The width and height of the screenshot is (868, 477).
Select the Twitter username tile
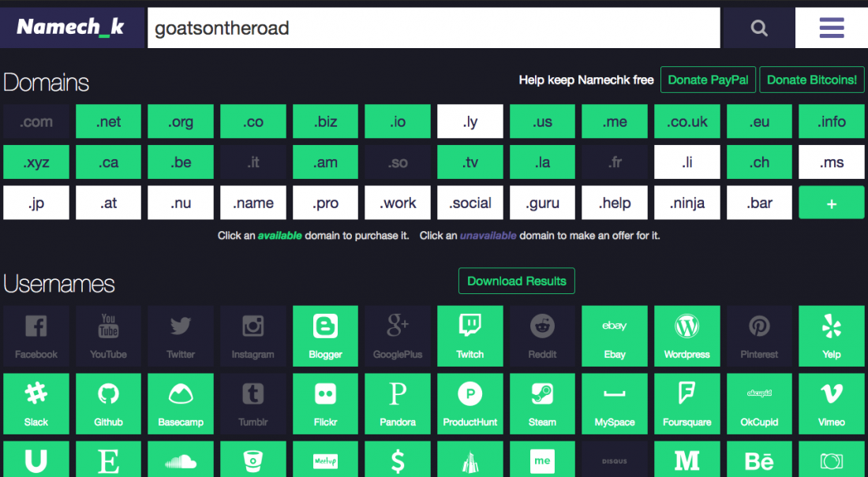(x=181, y=336)
